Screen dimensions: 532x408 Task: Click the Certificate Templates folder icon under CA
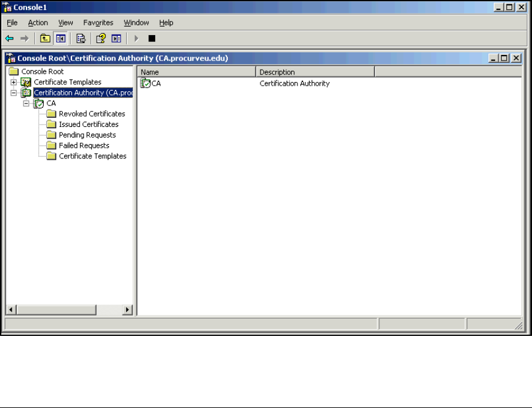pos(51,156)
